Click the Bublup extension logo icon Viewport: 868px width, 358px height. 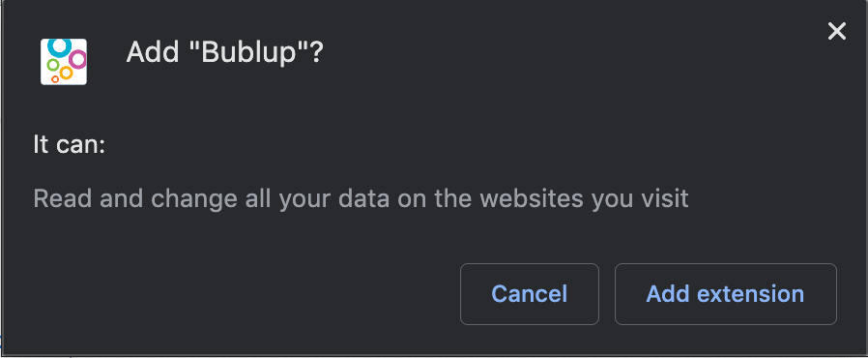[64, 61]
